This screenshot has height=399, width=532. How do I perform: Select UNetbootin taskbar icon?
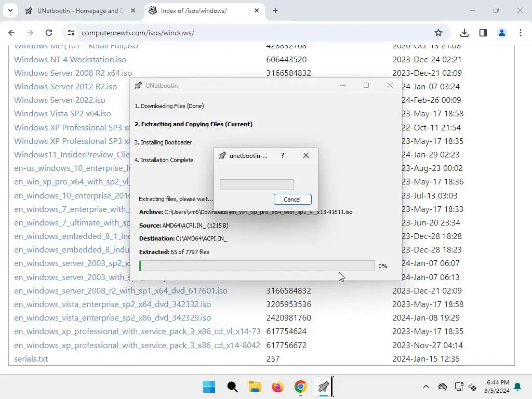pos(323,387)
